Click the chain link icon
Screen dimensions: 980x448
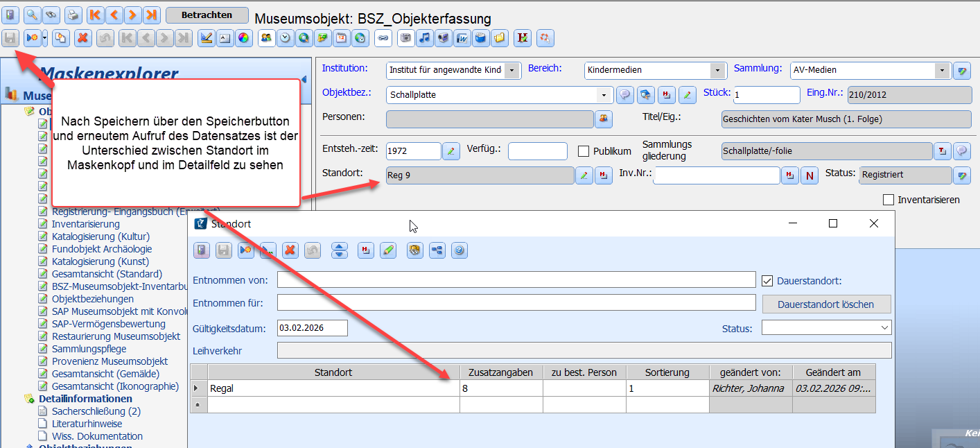(383, 38)
